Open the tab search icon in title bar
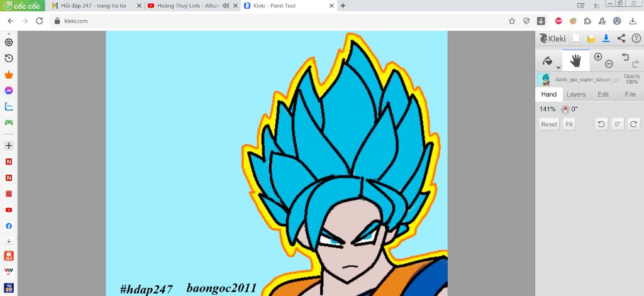Viewport: 644px width, 296px height. point(580,5)
